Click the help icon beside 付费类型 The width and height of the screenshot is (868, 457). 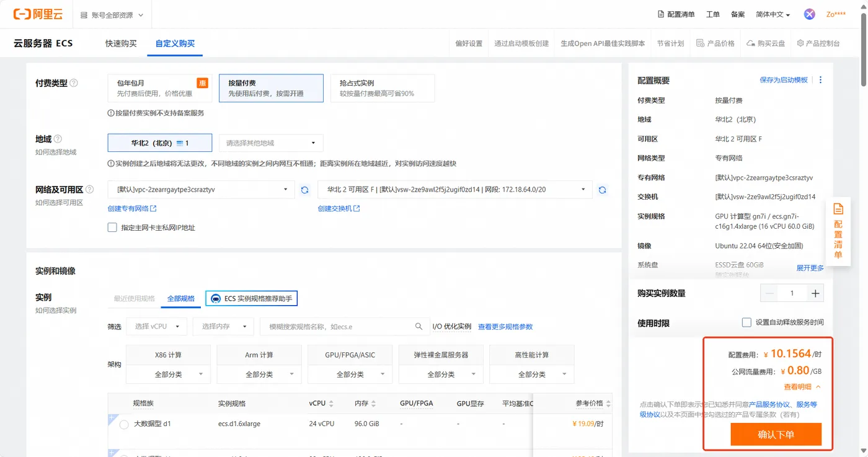(x=74, y=83)
